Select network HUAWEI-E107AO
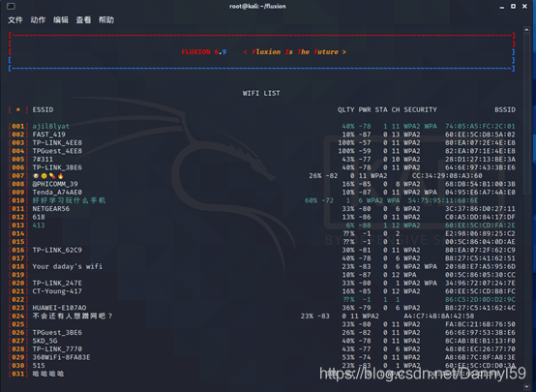Viewport: 536px width, 392px height. point(59,308)
